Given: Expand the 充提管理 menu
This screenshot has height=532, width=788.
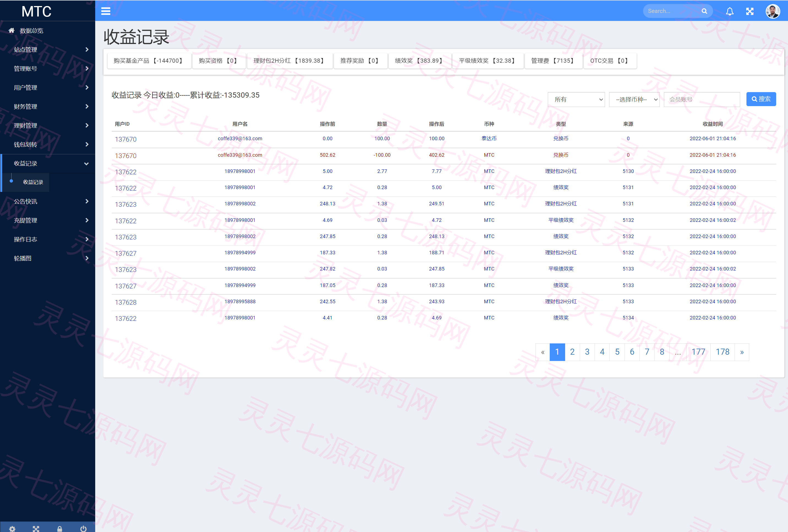Looking at the screenshot, I should 48,220.
